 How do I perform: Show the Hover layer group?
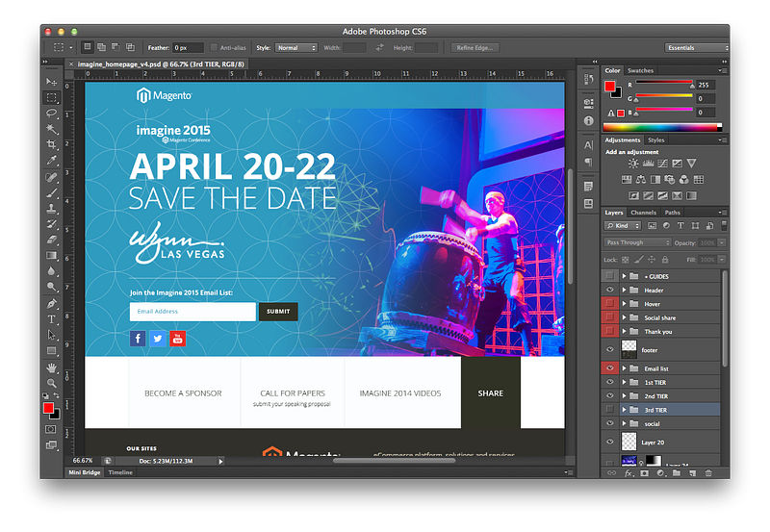coord(609,303)
